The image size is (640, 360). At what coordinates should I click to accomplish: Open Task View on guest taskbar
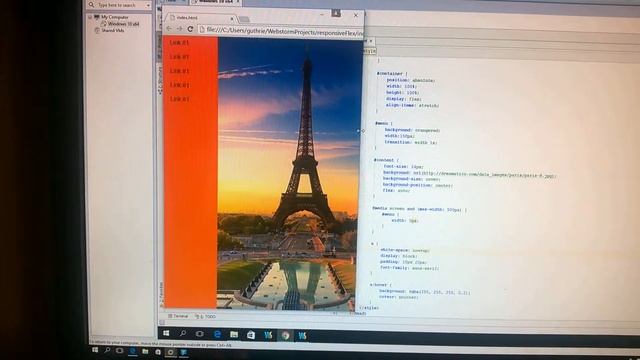click(x=200, y=334)
